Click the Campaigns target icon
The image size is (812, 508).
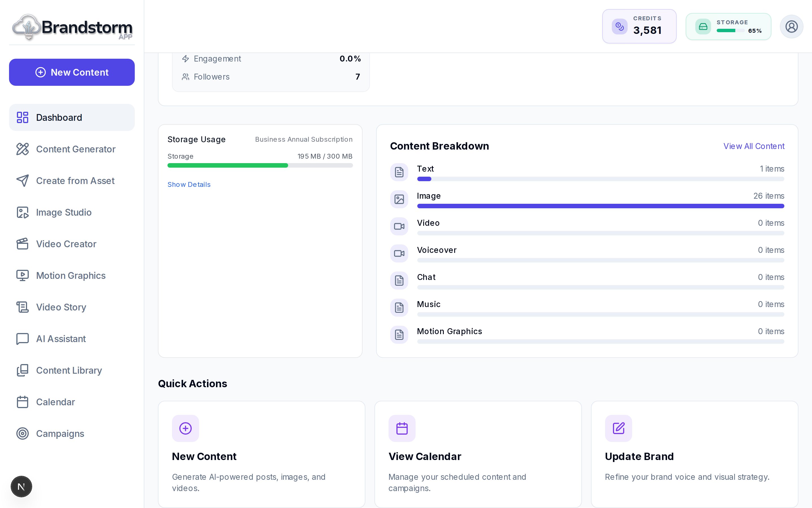23,433
